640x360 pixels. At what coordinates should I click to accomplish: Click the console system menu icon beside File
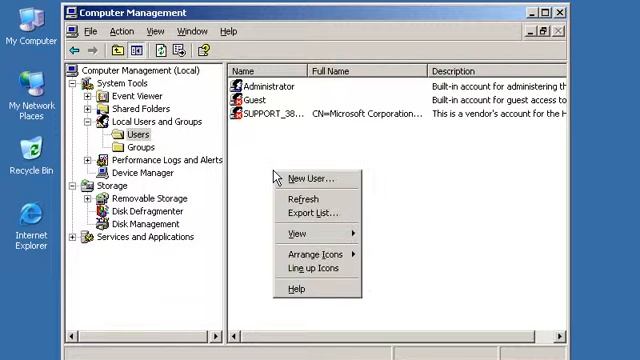coord(73,31)
